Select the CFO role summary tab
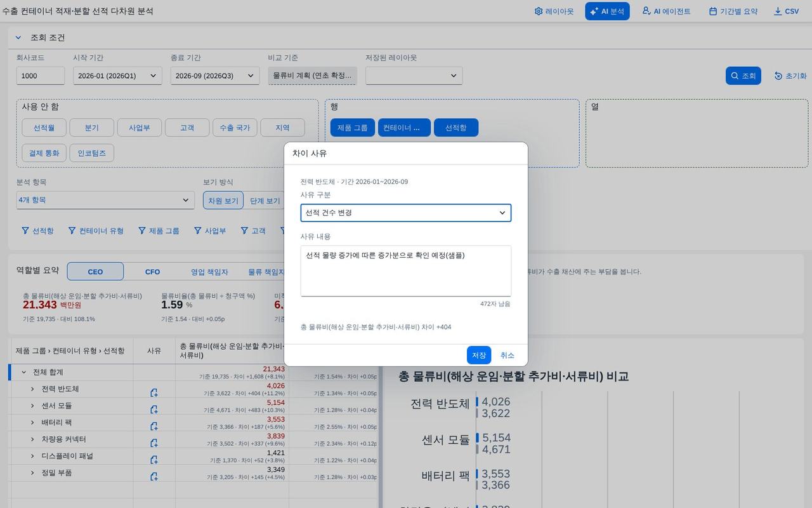 coord(152,271)
